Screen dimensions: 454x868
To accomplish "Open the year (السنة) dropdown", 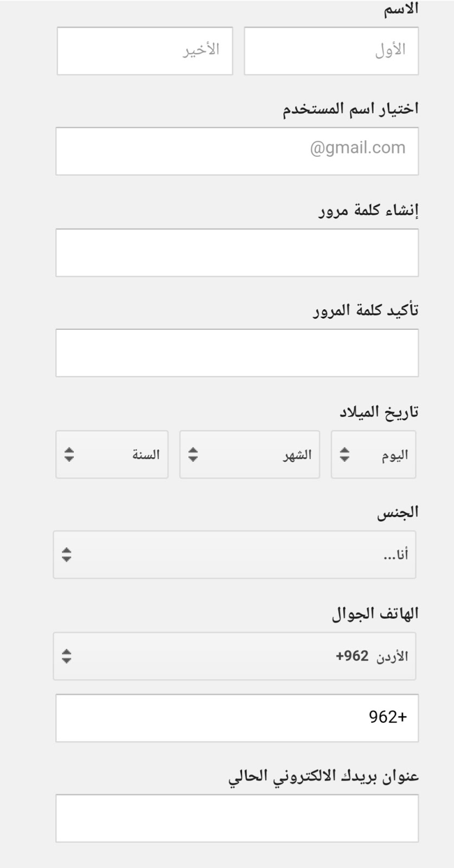I will click(112, 455).
